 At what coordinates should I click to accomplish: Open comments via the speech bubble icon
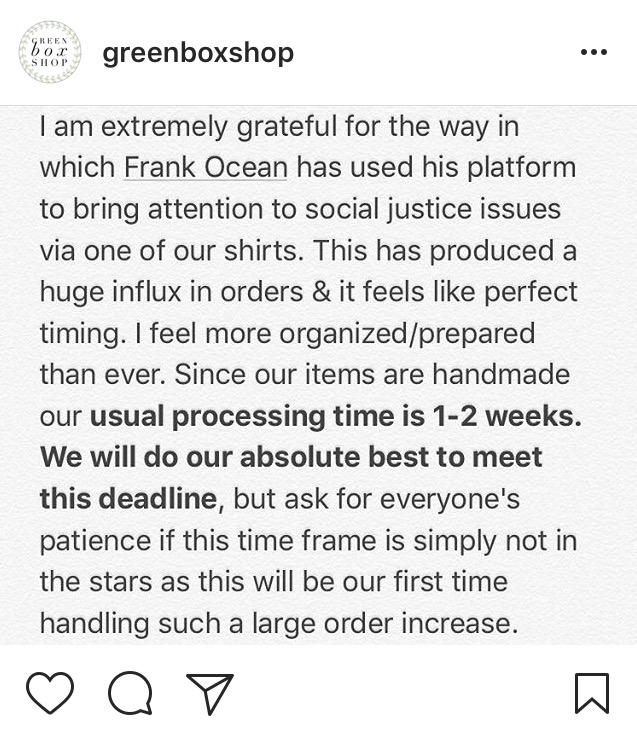click(130, 693)
